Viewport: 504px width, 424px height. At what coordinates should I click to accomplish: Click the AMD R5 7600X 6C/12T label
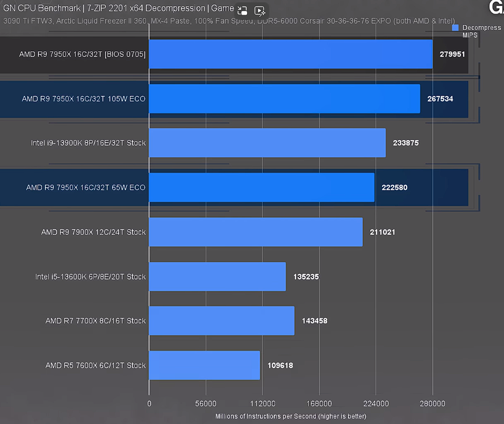[96, 366]
